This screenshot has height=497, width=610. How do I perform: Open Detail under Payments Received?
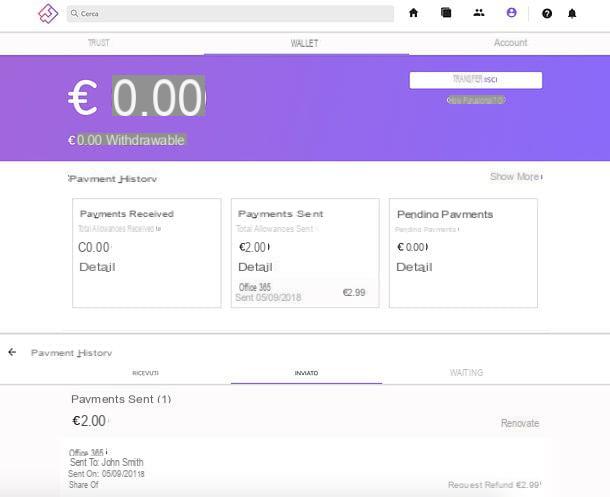click(97, 267)
